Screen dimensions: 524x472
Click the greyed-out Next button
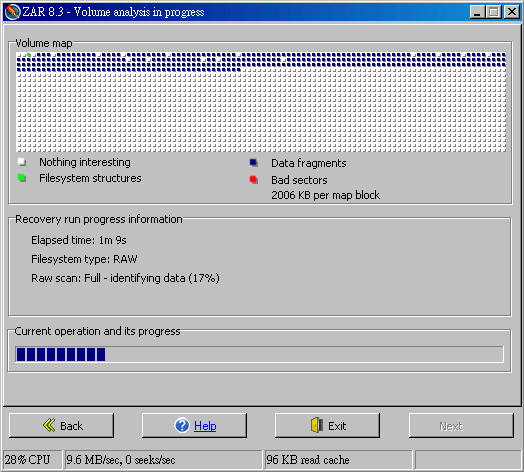(461, 425)
